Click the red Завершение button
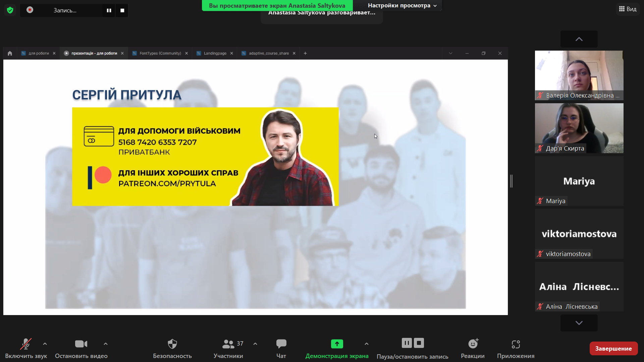 point(613,349)
